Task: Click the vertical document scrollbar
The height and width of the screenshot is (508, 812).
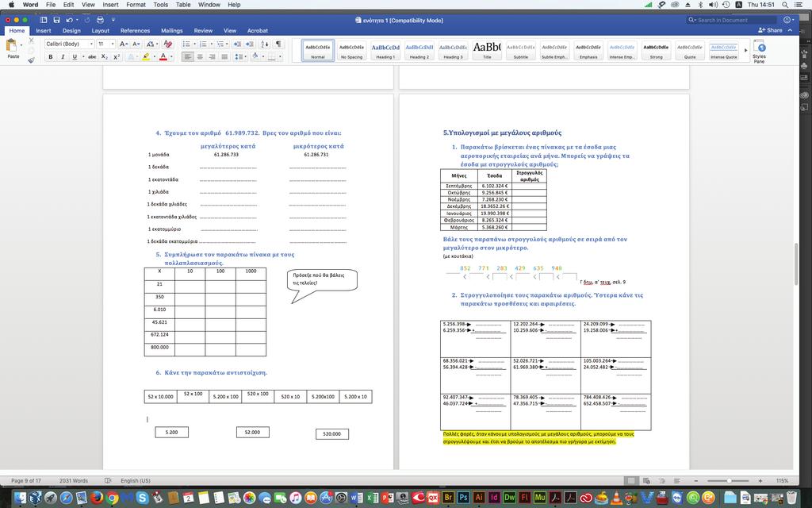Action: click(x=796, y=264)
